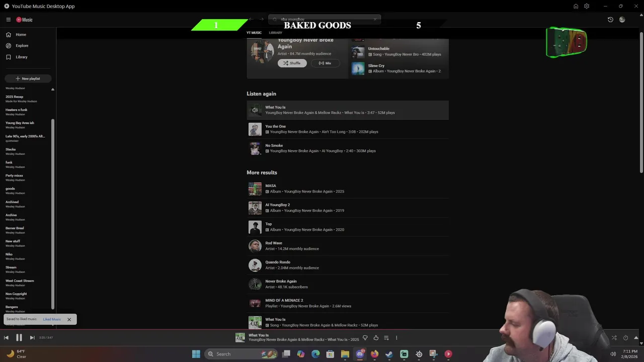Create a New playlist
Image resolution: width=644 pixels, height=362 pixels.
click(x=28, y=78)
